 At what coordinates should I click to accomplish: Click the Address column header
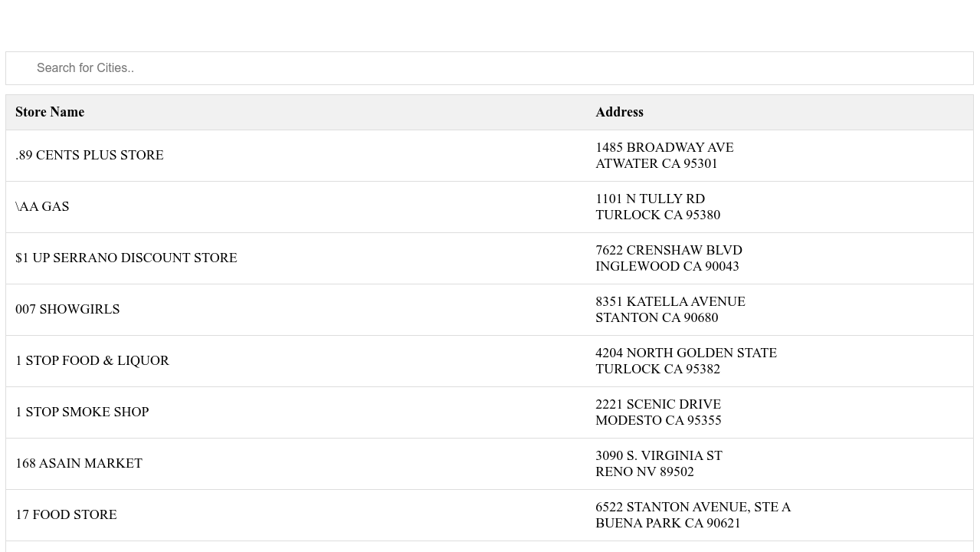pyautogui.click(x=619, y=112)
